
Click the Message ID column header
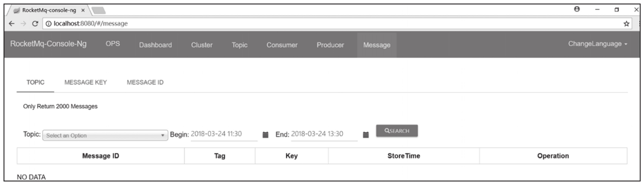[x=101, y=156]
